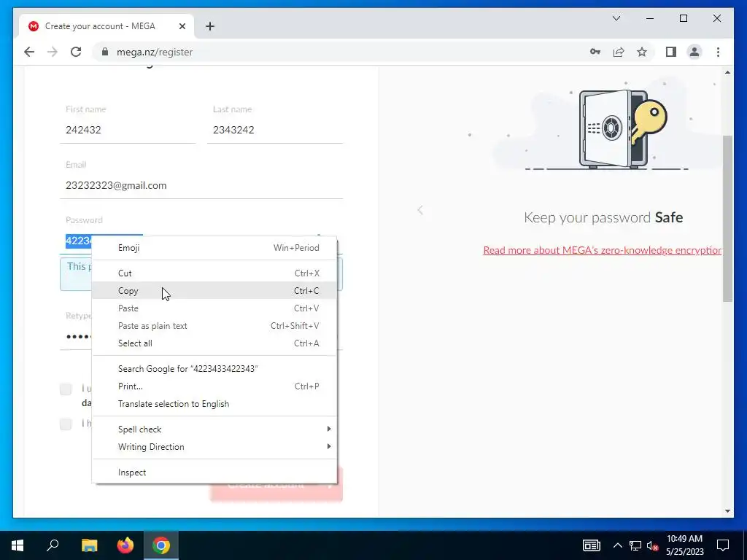
Task: Close the Create your account tab
Action: pos(182,26)
